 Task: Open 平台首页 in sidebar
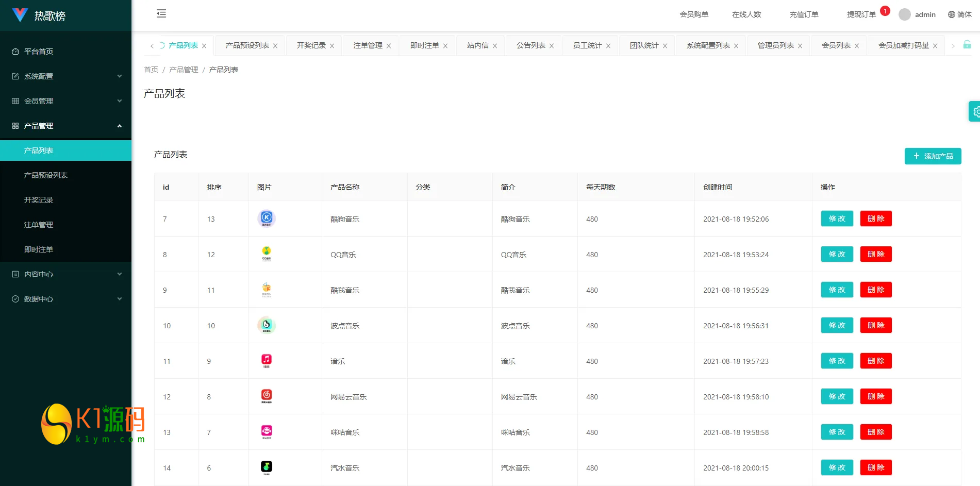point(65,52)
